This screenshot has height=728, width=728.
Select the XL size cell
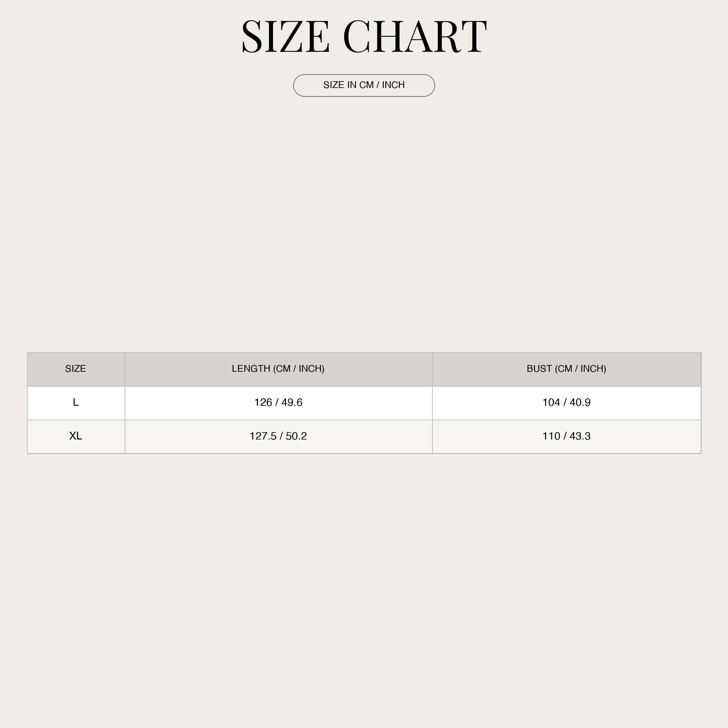point(76,437)
